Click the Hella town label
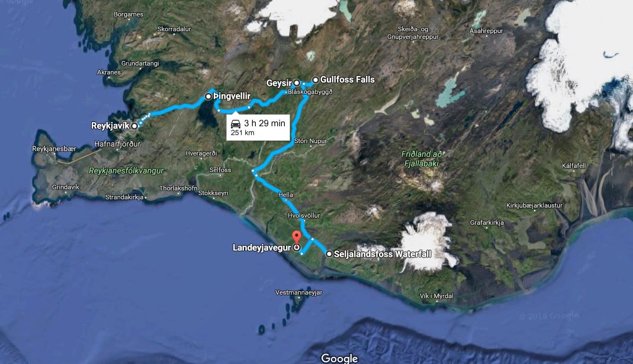This screenshot has height=364, width=633. pos(286,195)
